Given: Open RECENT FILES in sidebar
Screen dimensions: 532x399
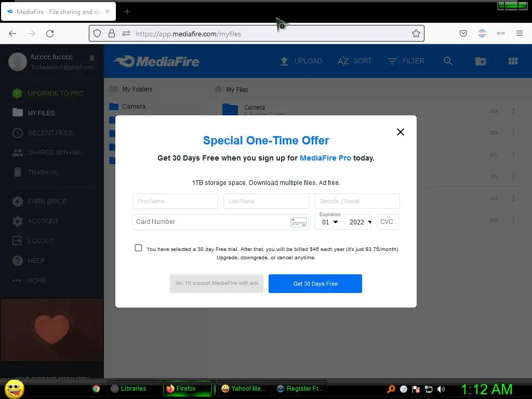Looking at the screenshot, I should 43,132.
